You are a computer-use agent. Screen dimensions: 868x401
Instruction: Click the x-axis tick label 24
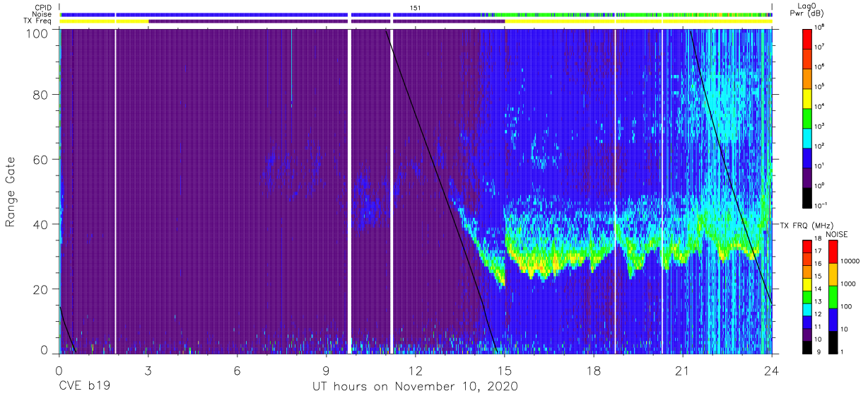(x=772, y=371)
